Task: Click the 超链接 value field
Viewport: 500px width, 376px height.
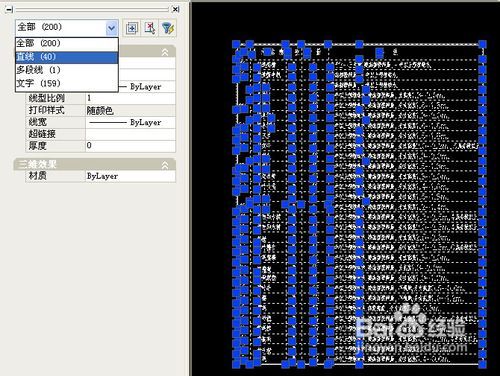Action: [130, 134]
